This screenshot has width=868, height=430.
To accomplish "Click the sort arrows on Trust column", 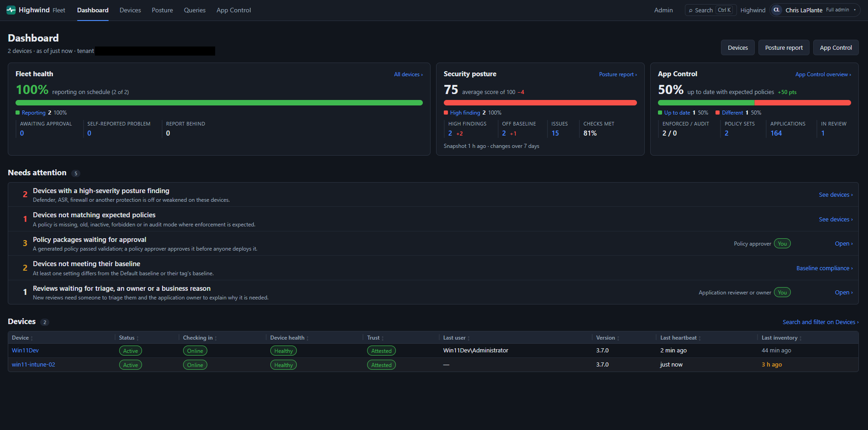I will tap(383, 338).
